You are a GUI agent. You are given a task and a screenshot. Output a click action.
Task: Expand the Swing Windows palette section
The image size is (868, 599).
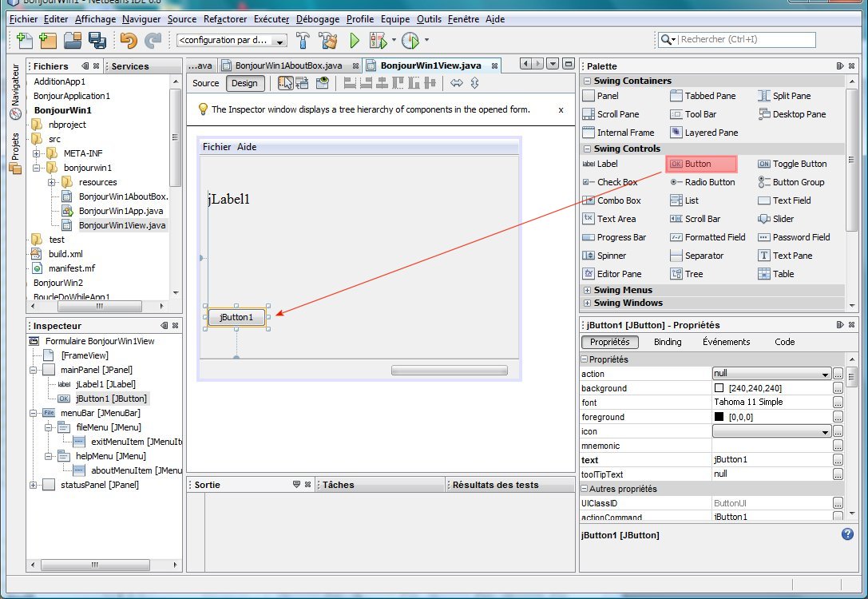[x=588, y=303]
